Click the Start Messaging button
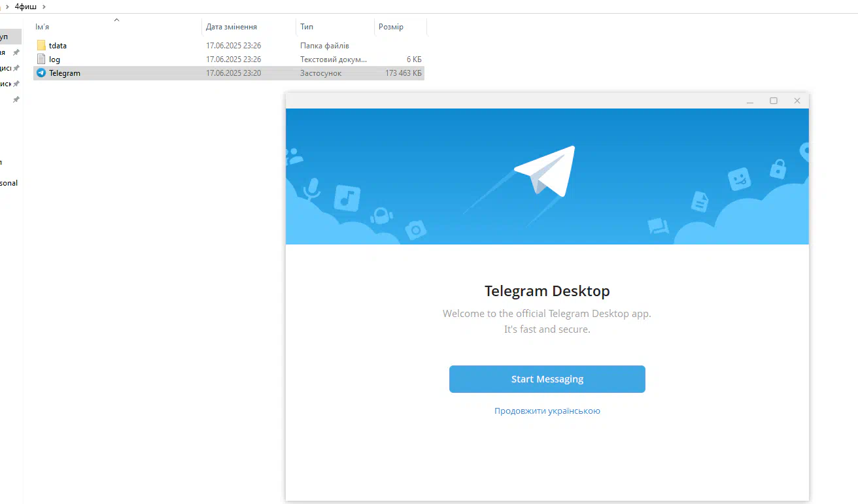Viewport: 858px width, 504px height. 547,379
